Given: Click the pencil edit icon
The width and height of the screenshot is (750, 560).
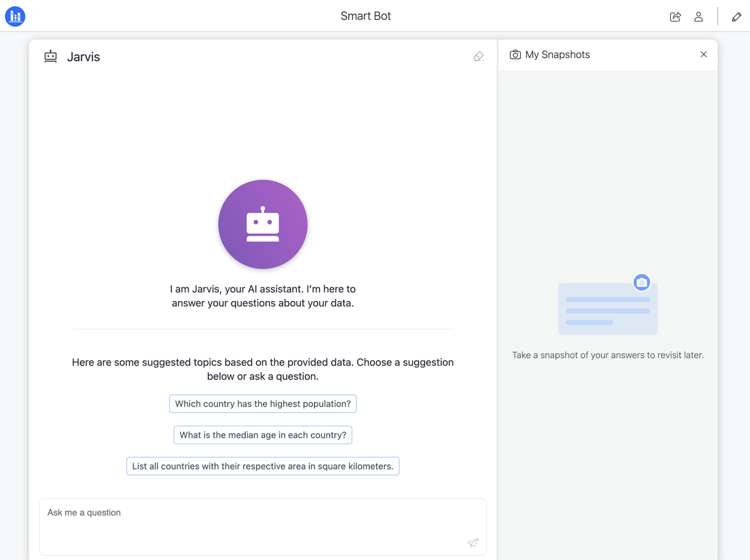Looking at the screenshot, I should [736, 17].
